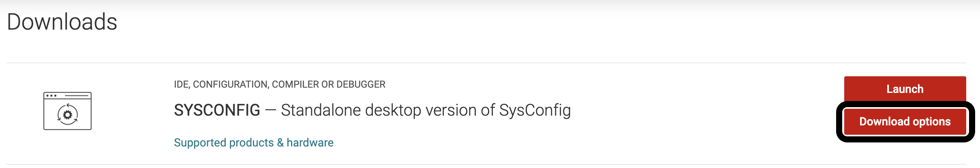Click the title bar line on the window icon

(77, 96)
